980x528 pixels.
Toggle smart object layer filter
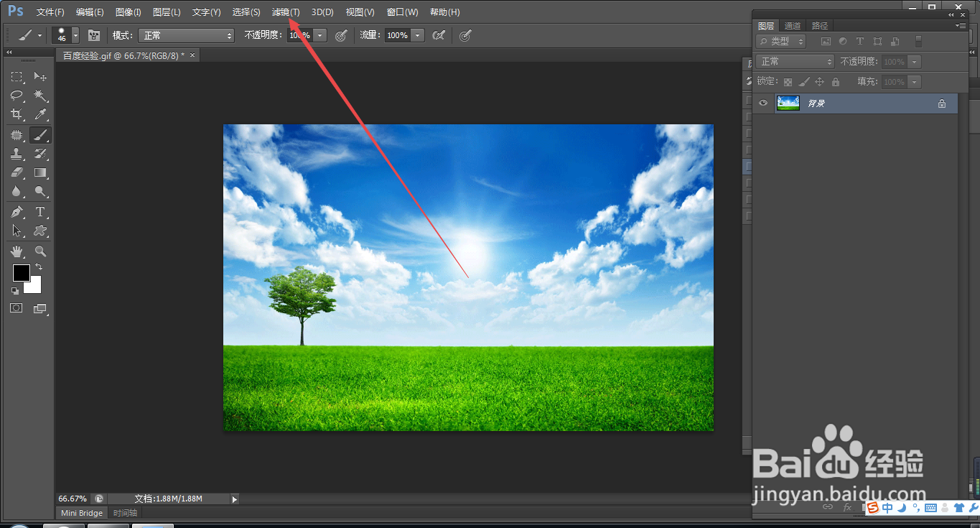pos(894,42)
